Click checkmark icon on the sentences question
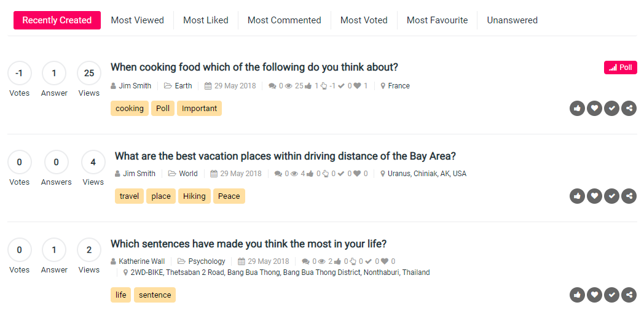The width and height of the screenshot is (644, 313). (611, 295)
